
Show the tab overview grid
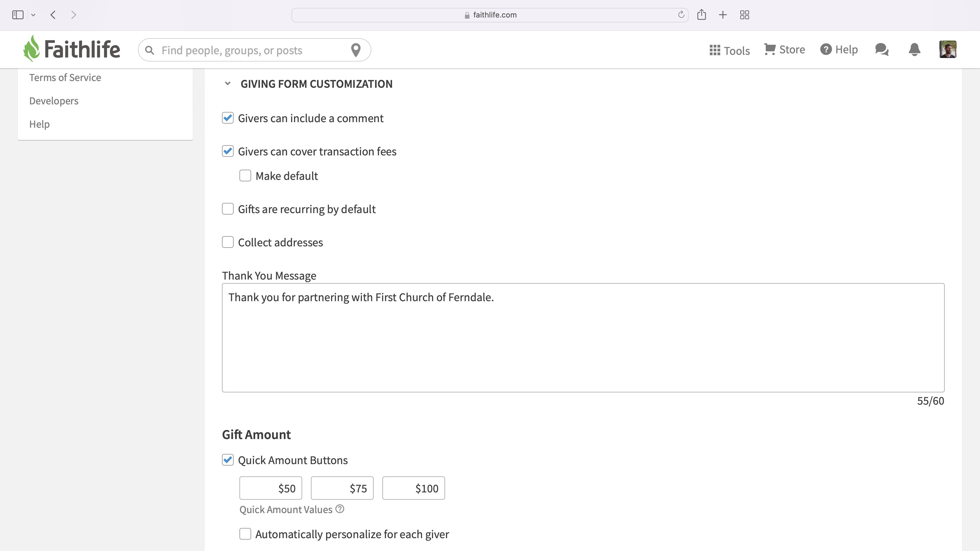point(745,15)
